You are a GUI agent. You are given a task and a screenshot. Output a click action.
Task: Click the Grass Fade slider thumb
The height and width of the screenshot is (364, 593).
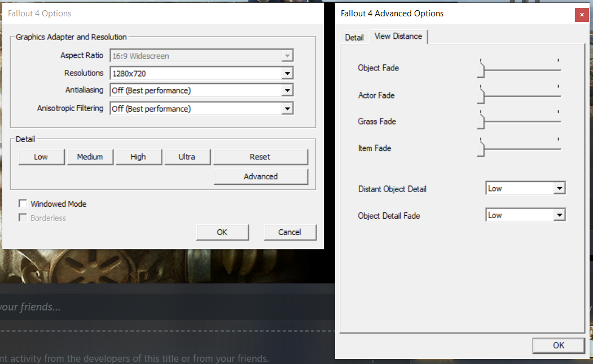pos(481,122)
